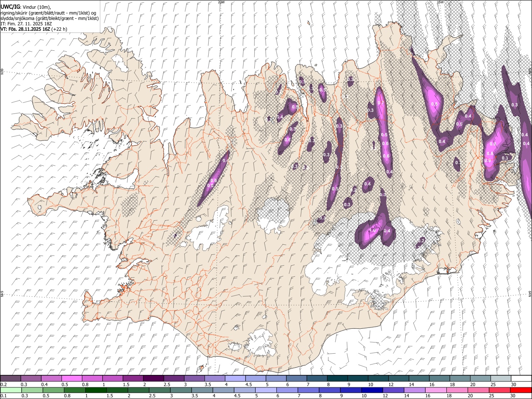Click the '25' label in lower legend row
This screenshot has width=532, height=399.
pyautogui.click(x=492, y=396)
